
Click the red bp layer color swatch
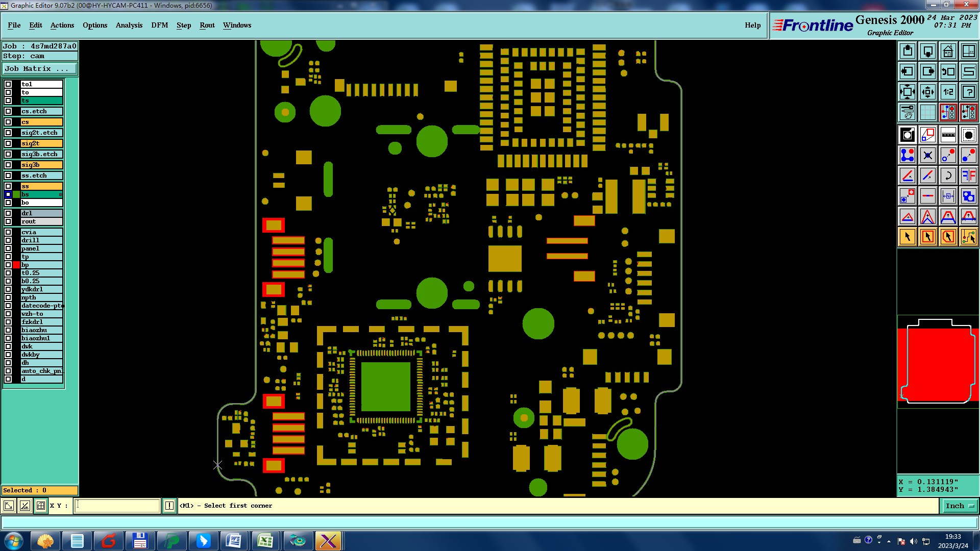[x=16, y=265]
